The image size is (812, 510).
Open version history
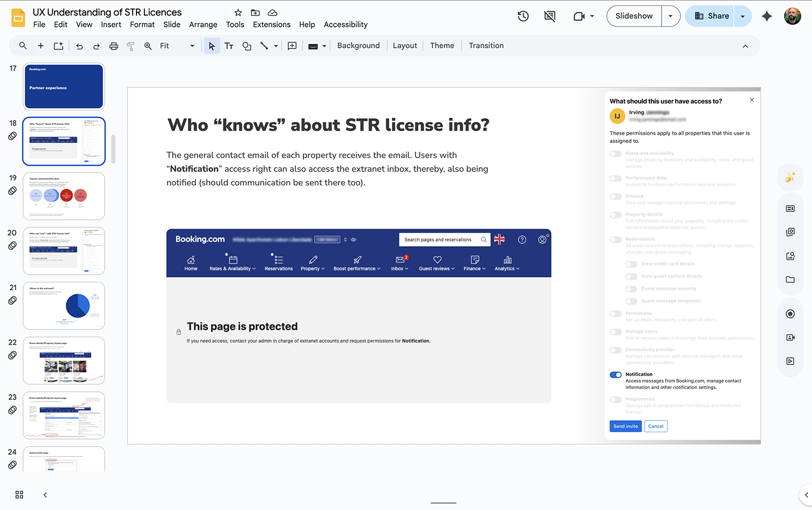523,16
